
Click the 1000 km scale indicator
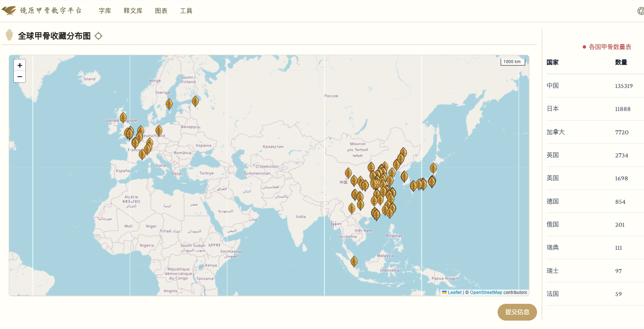[x=513, y=62]
